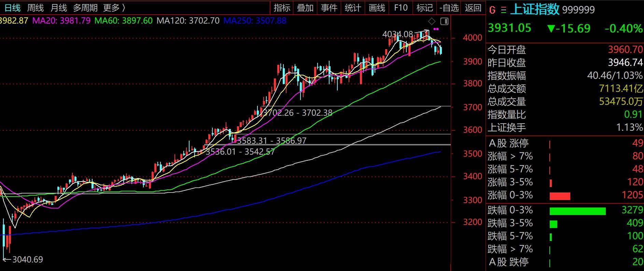Open the 统计 statistics tool

[x=353, y=8]
